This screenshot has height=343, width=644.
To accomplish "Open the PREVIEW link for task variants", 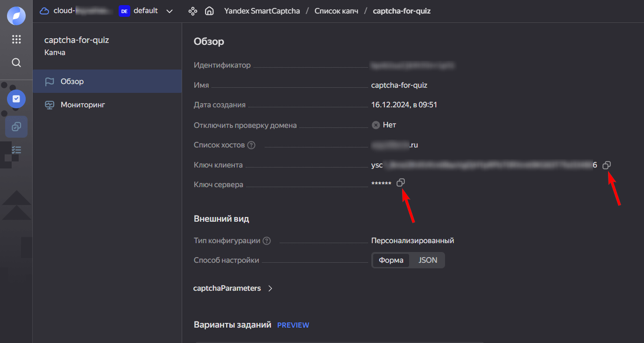I will 293,325.
